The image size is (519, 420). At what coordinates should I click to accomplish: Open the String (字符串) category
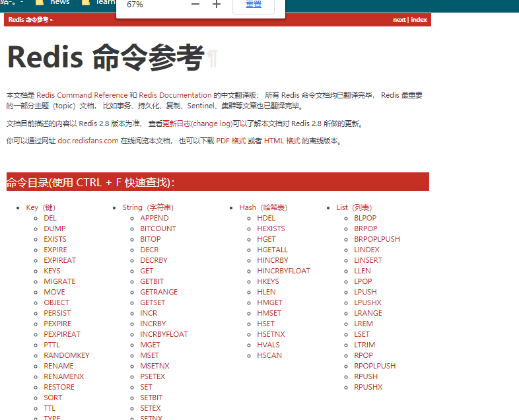148,207
